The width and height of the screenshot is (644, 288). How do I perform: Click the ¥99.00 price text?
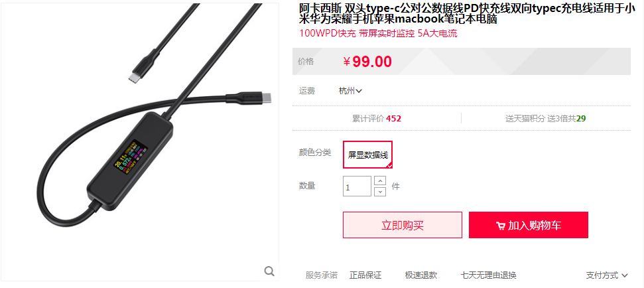(x=367, y=62)
